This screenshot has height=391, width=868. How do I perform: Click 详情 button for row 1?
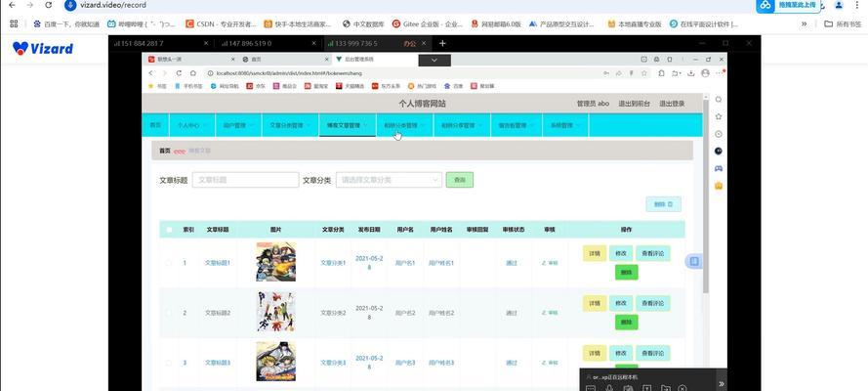coord(595,253)
